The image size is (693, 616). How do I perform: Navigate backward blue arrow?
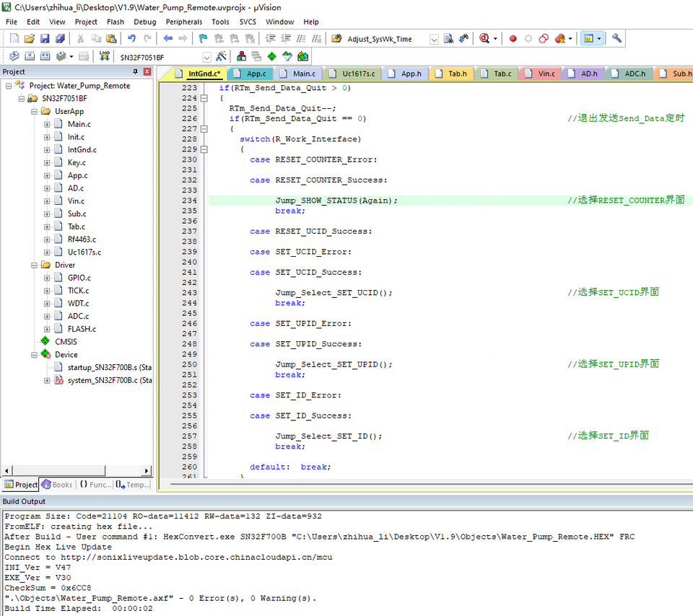click(x=167, y=38)
